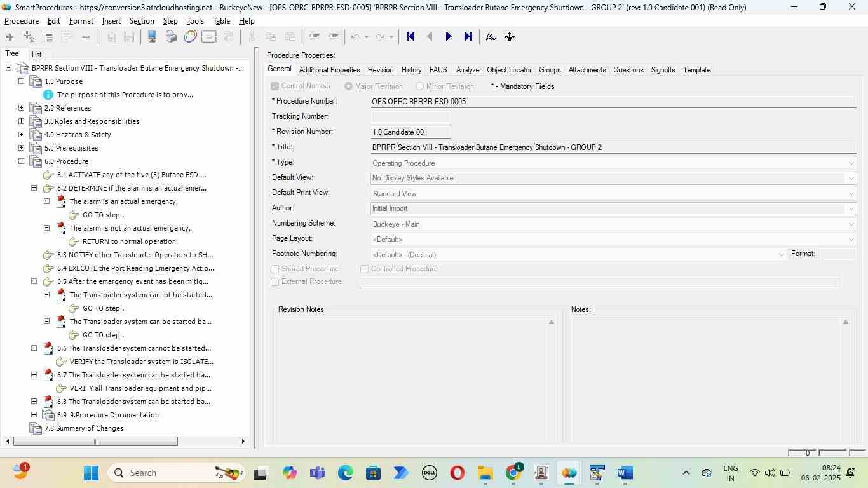Open the Procedure menu

point(22,21)
